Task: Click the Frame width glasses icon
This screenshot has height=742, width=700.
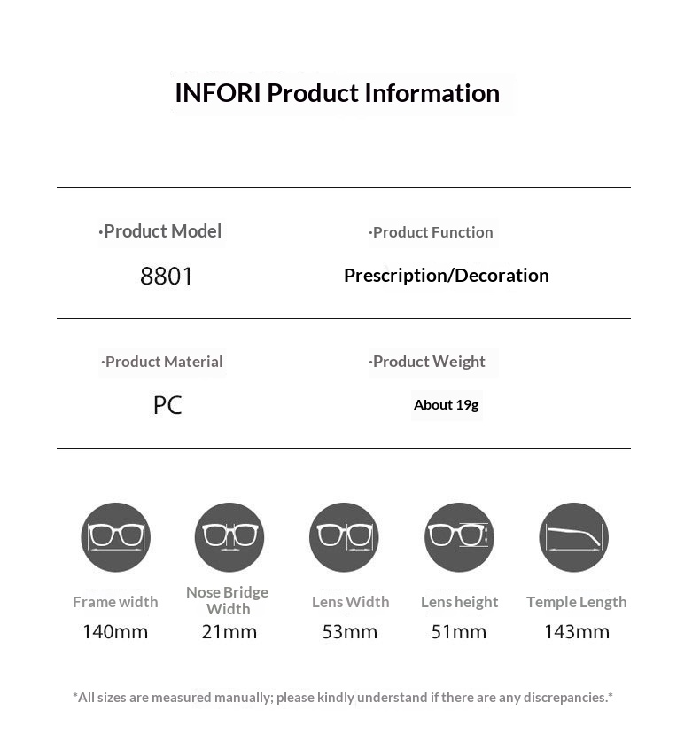Action: [x=115, y=537]
